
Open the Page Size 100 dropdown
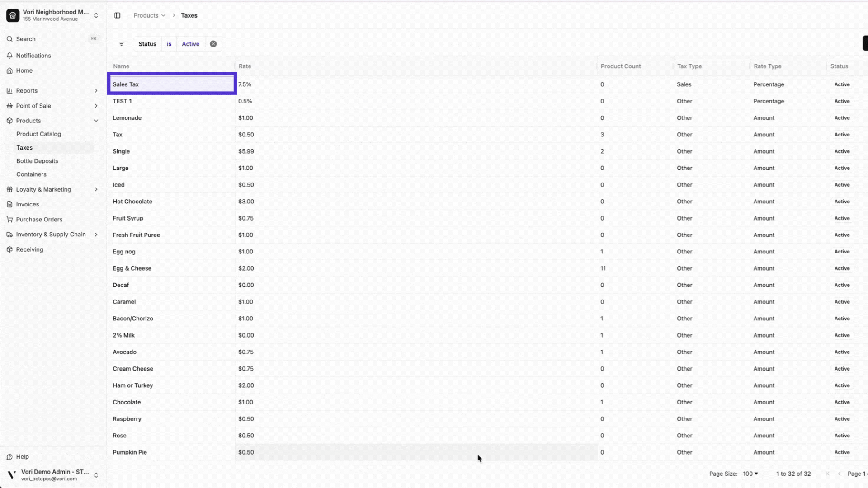pyautogui.click(x=750, y=474)
